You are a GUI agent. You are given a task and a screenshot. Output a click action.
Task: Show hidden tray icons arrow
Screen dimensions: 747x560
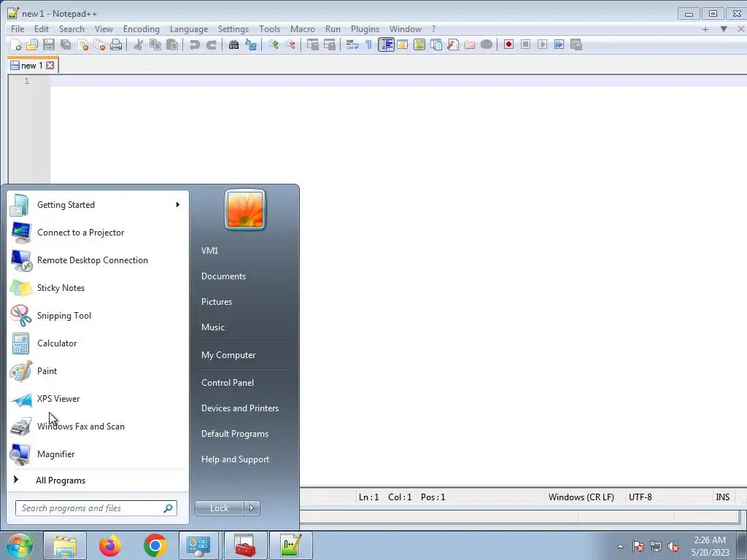pyautogui.click(x=620, y=546)
